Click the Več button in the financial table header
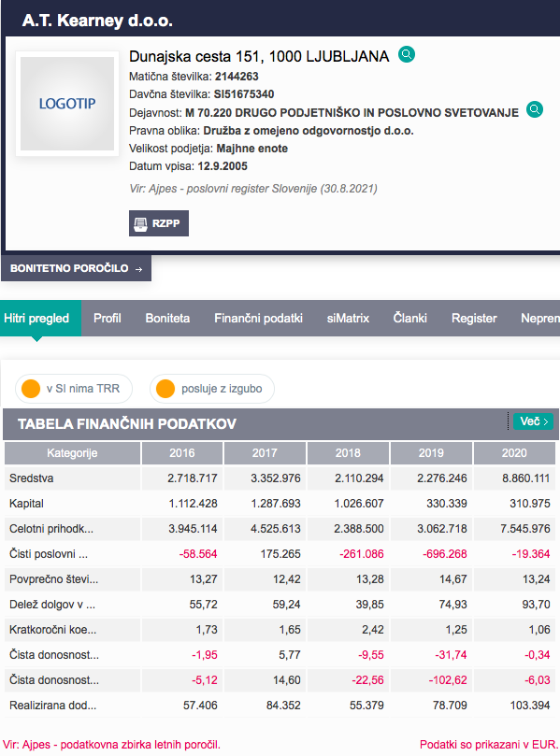 tap(534, 421)
